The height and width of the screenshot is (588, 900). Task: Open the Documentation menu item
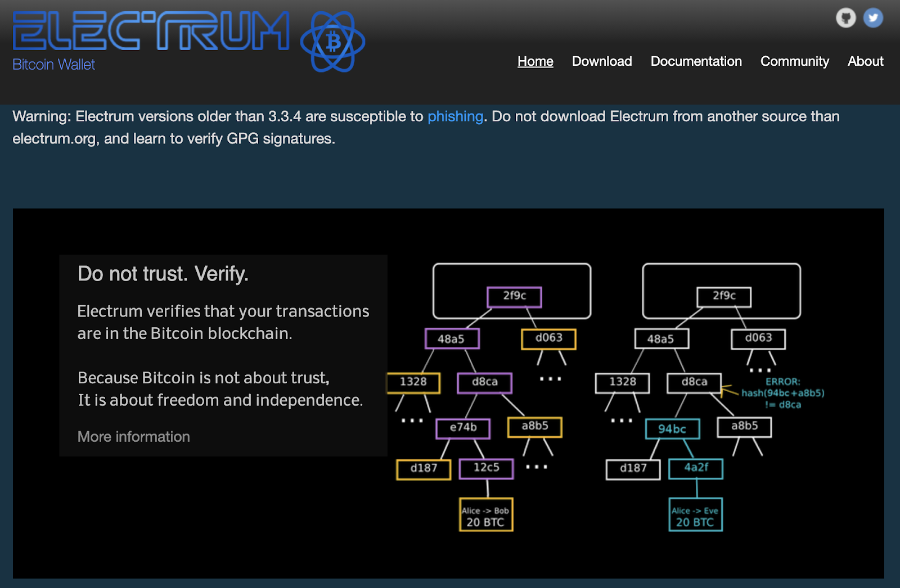[x=696, y=61]
